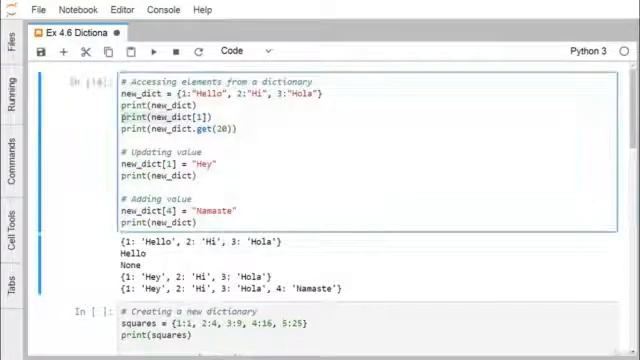Open the File menu
This screenshot has width=640, height=360.
[x=38, y=10]
